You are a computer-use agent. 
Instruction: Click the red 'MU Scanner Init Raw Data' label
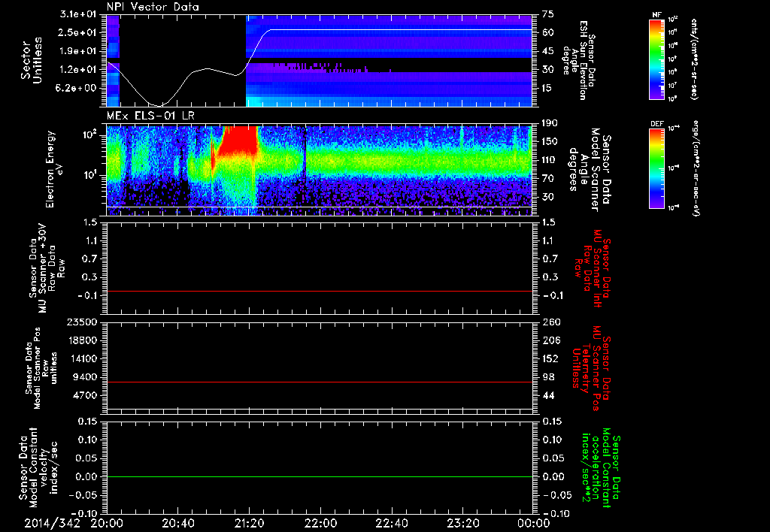coord(593,268)
